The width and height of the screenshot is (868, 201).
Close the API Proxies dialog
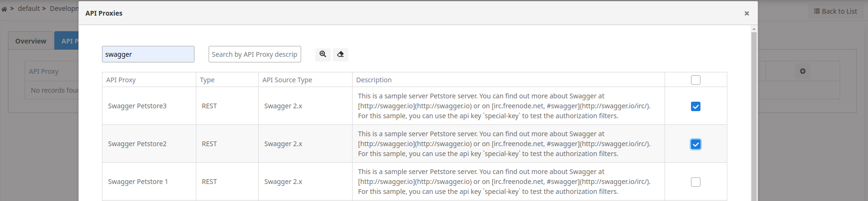(x=747, y=13)
